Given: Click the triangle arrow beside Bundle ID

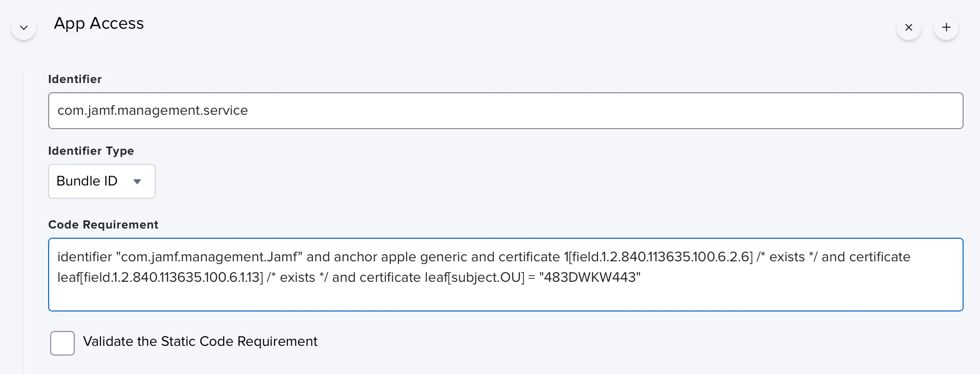Looking at the screenshot, I should (x=137, y=181).
